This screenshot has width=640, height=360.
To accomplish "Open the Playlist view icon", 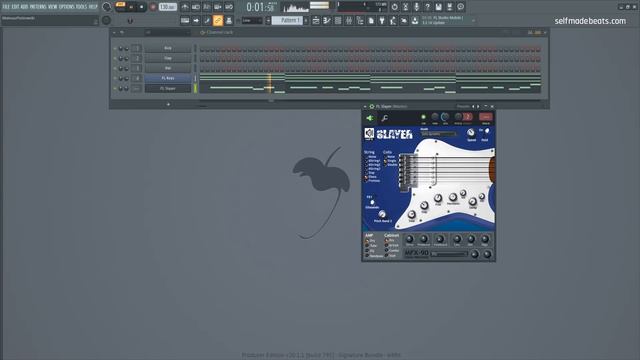I will 316,20.
